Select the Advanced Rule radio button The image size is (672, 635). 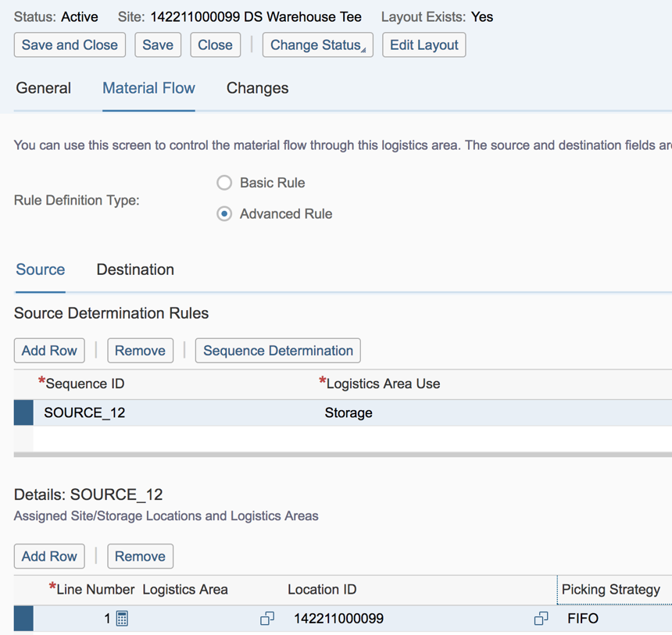(224, 214)
